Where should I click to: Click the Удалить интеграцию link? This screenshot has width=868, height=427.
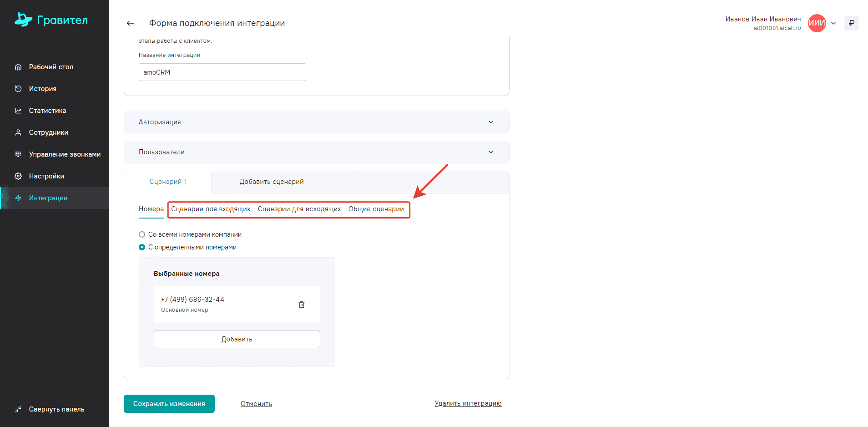[468, 403]
